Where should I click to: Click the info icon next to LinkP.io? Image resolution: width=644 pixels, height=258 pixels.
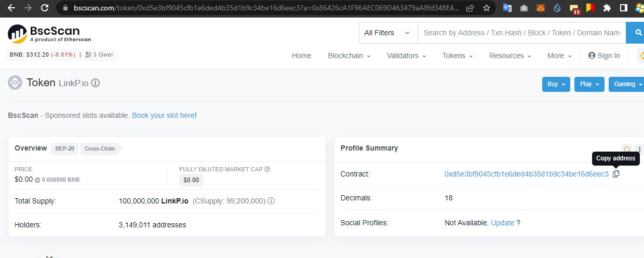click(95, 83)
